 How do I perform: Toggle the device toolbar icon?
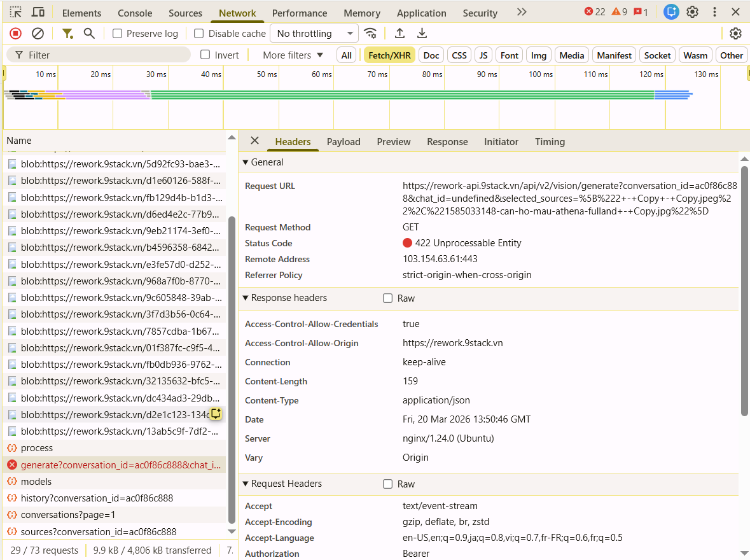tap(38, 12)
